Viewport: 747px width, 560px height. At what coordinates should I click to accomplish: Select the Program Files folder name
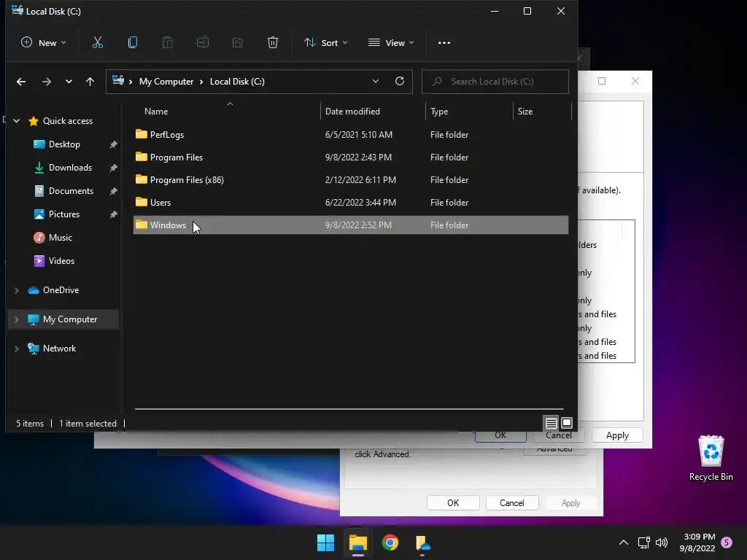click(x=177, y=157)
